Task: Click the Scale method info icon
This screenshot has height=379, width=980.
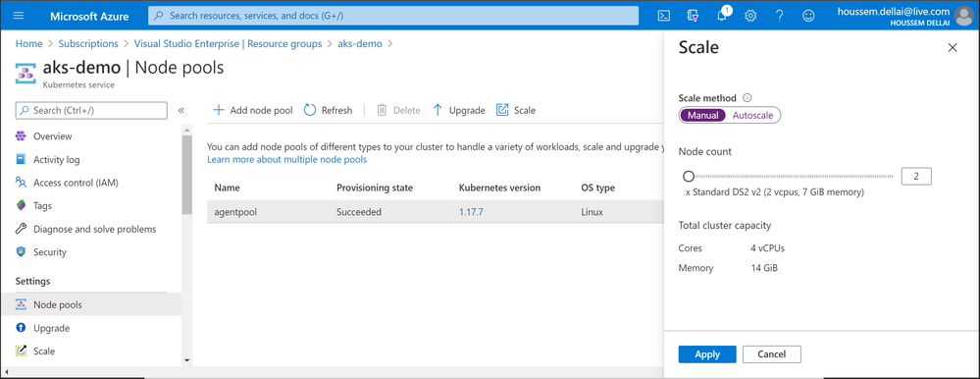Action: (747, 98)
